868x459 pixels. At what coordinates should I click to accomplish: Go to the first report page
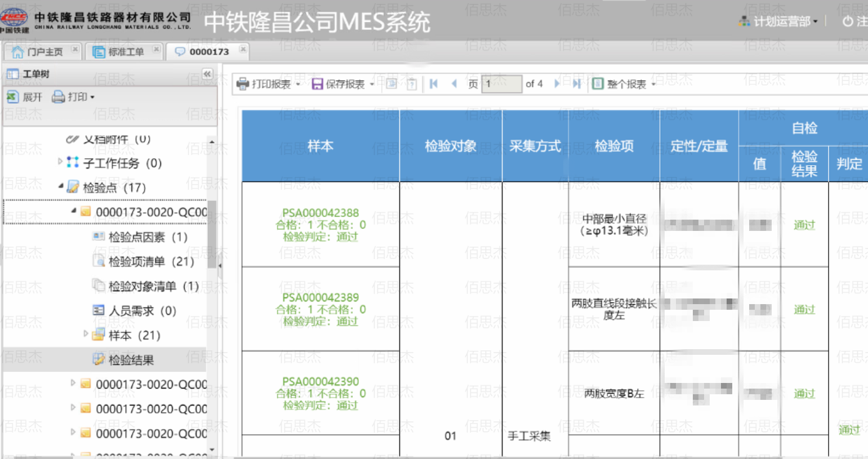point(433,84)
